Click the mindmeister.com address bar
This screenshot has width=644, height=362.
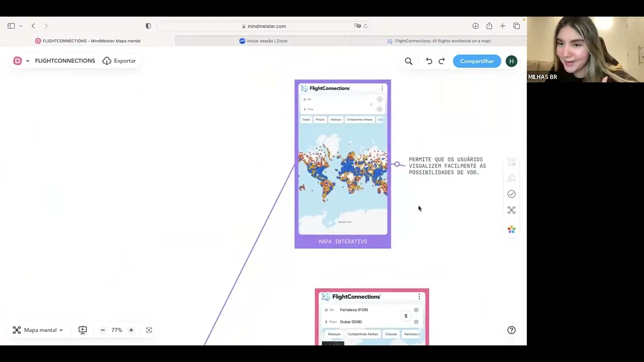pos(264,26)
